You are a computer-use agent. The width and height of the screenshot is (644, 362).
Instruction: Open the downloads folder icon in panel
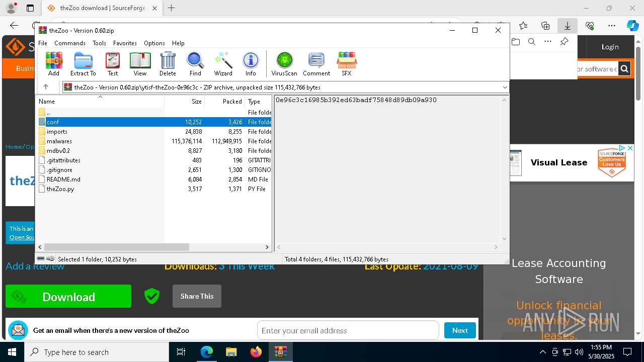[516, 42]
